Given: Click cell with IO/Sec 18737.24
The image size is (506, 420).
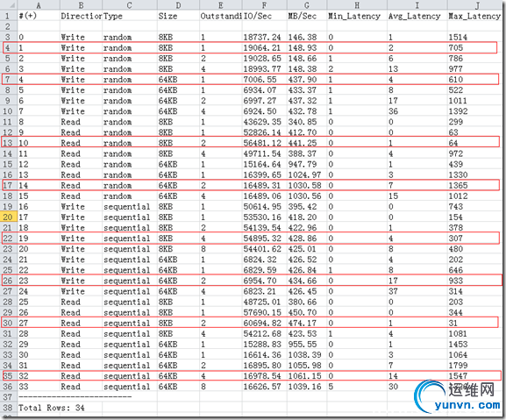Looking at the screenshot, I should [264, 37].
